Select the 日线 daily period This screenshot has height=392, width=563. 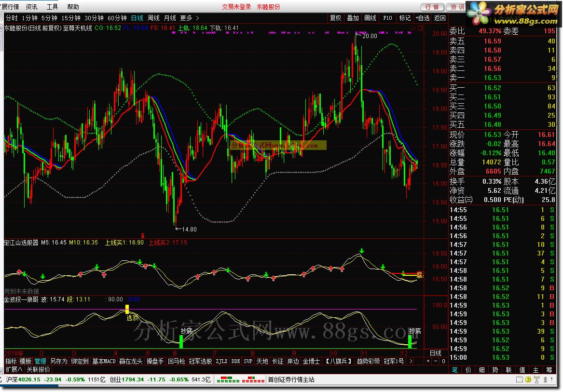[x=137, y=18]
